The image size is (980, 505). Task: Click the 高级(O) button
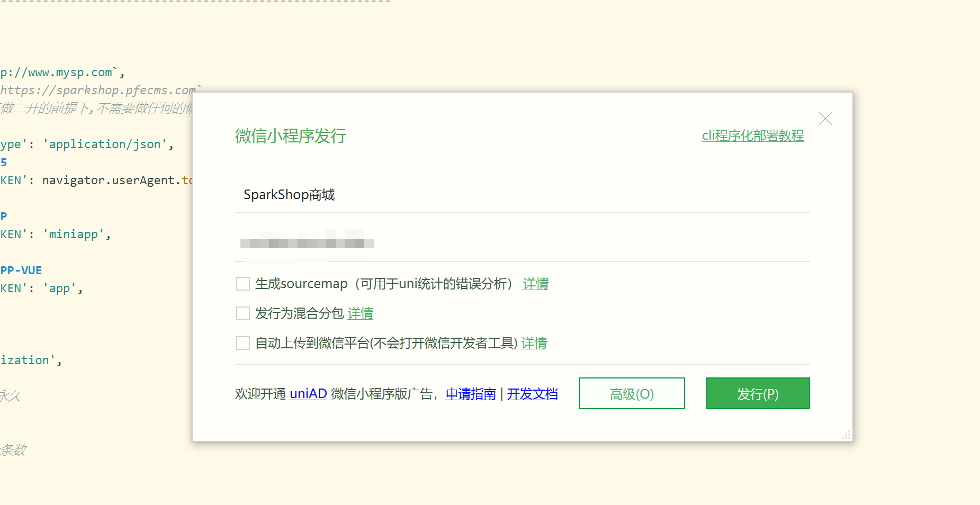coord(632,393)
